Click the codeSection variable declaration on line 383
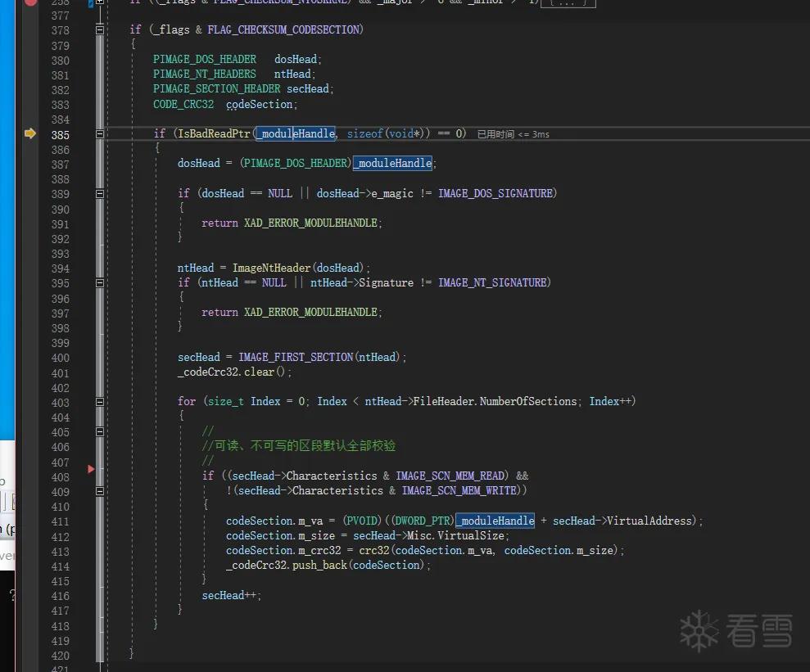The image size is (810, 672). coord(259,104)
